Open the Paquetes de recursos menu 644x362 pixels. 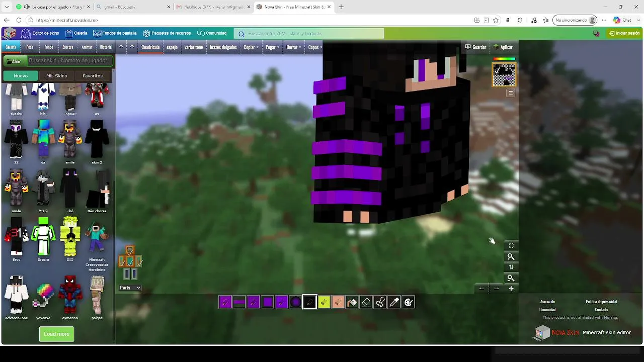coord(167,33)
